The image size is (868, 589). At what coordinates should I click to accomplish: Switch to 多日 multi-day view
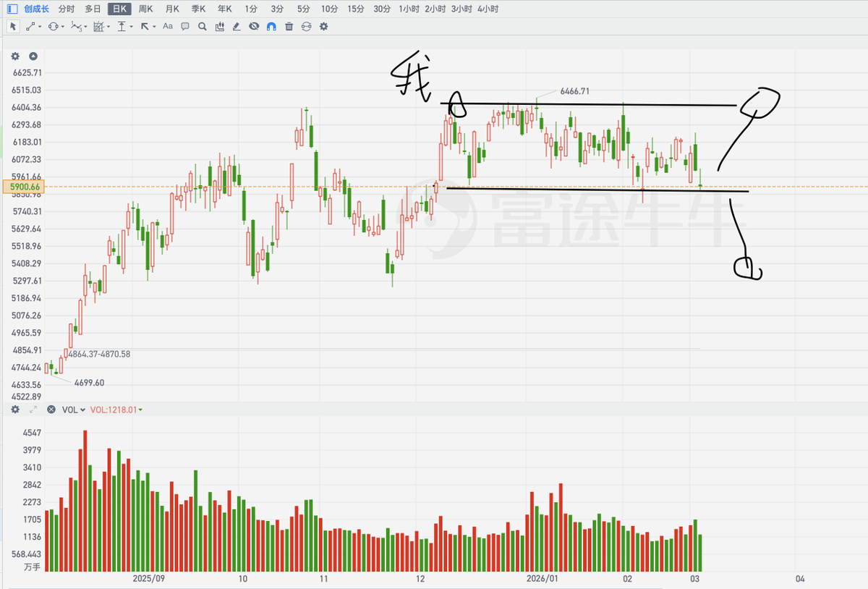[93, 9]
